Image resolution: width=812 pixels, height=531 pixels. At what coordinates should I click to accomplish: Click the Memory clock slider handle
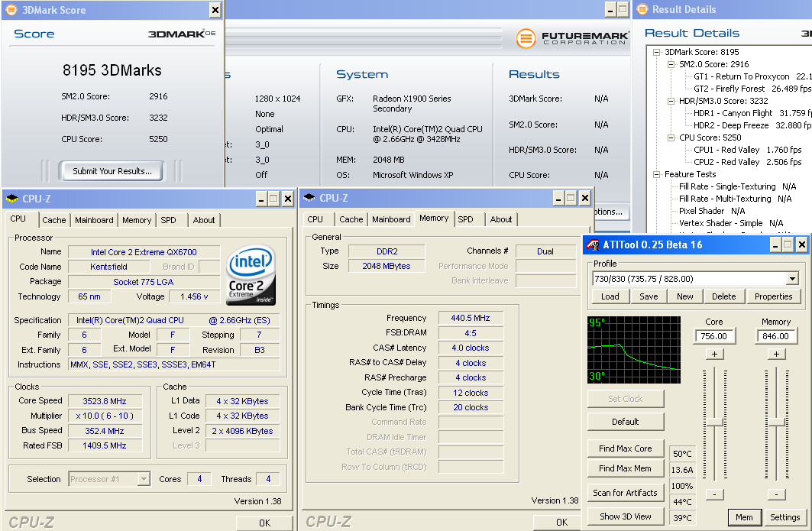tap(776, 423)
